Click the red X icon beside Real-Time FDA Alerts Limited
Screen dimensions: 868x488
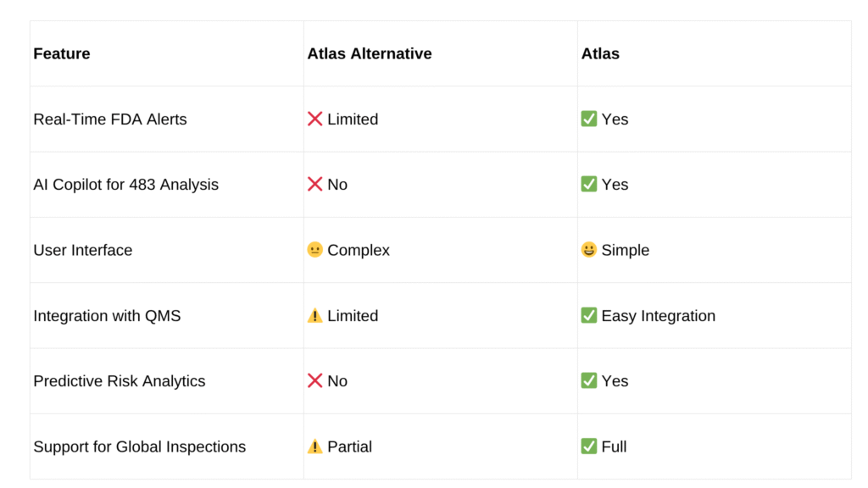coord(315,119)
